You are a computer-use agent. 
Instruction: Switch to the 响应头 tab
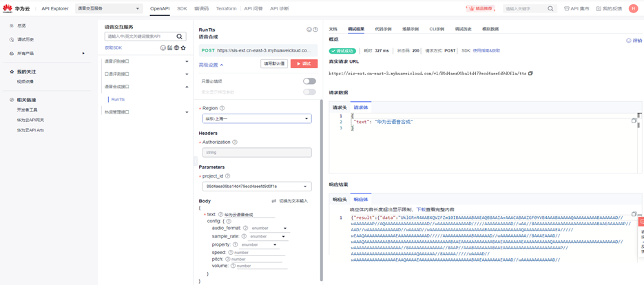coord(340,199)
